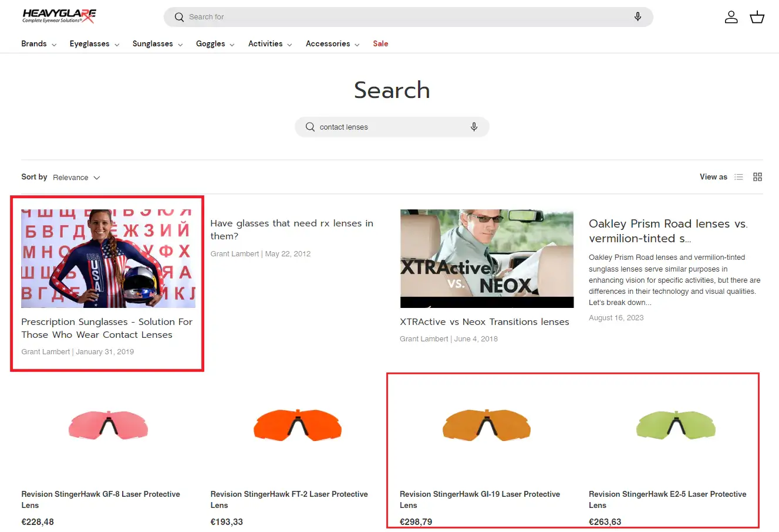Image resolution: width=779 pixels, height=532 pixels.
Task: Open the Sale menu item
Action: tap(380, 43)
